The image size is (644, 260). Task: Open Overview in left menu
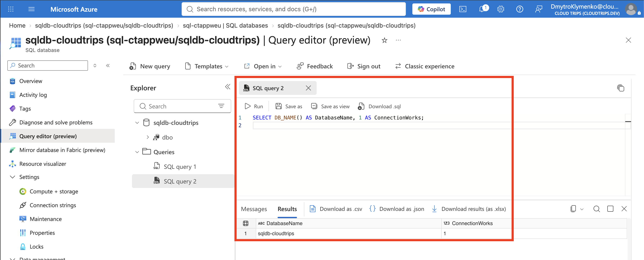pos(31,81)
